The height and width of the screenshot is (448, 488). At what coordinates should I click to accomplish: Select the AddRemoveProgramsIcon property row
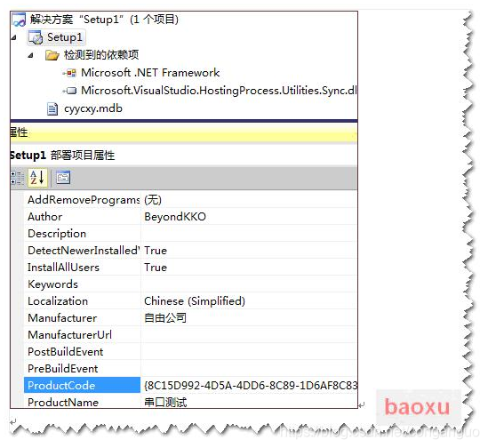[x=83, y=200]
